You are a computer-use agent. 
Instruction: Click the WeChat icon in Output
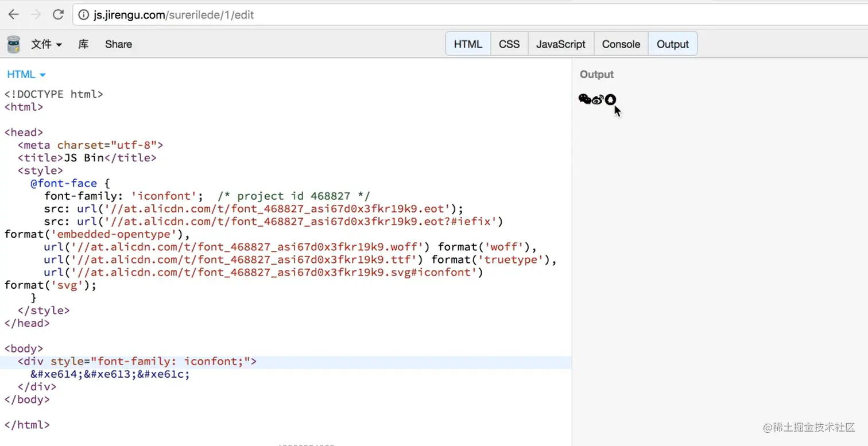(584, 99)
